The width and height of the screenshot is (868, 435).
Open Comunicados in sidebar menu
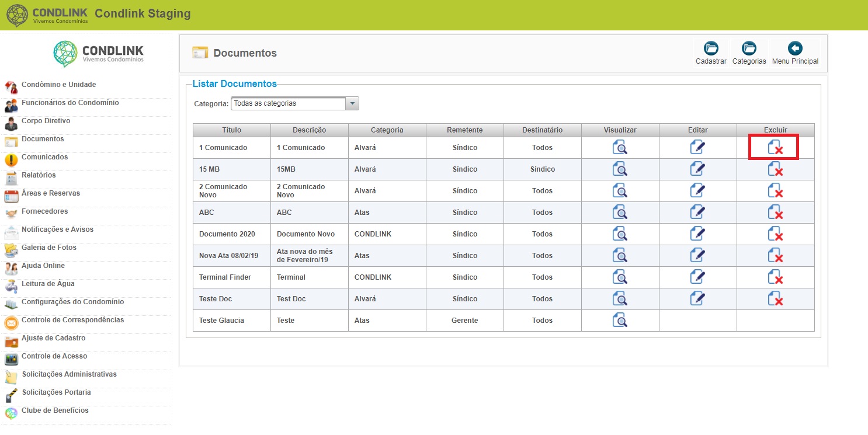[44, 157]
